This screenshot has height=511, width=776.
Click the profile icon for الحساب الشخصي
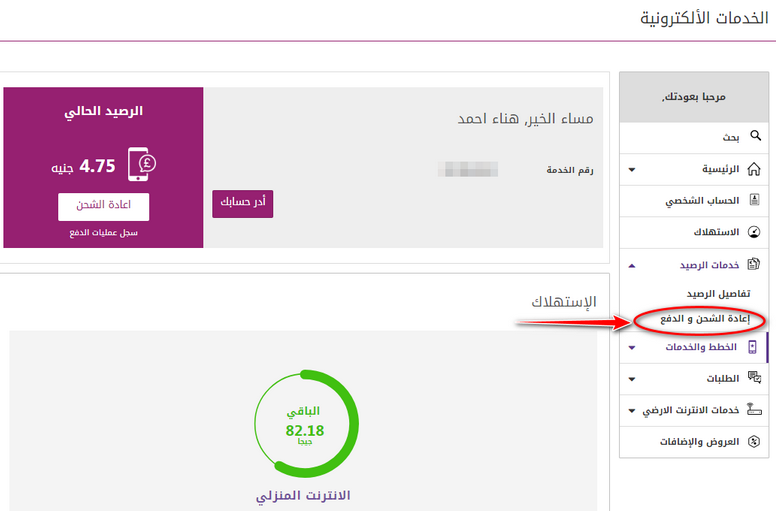(754, 200)
